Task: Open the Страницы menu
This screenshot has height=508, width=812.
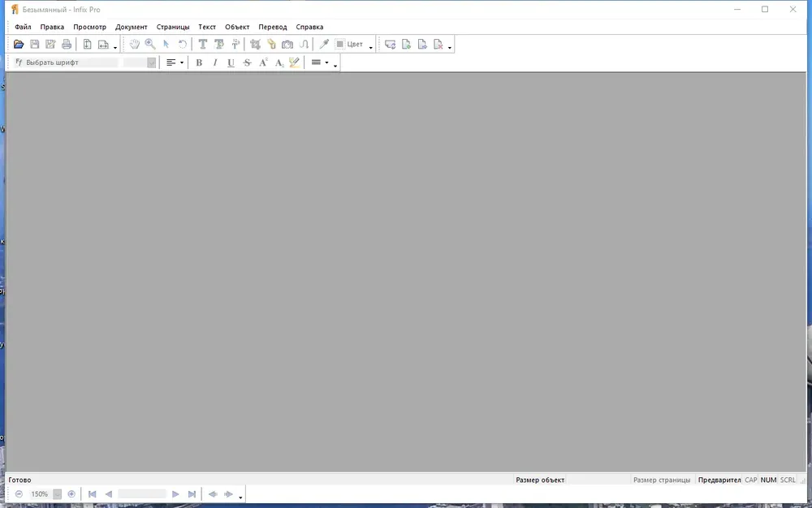Action: (x=173, y=27)
